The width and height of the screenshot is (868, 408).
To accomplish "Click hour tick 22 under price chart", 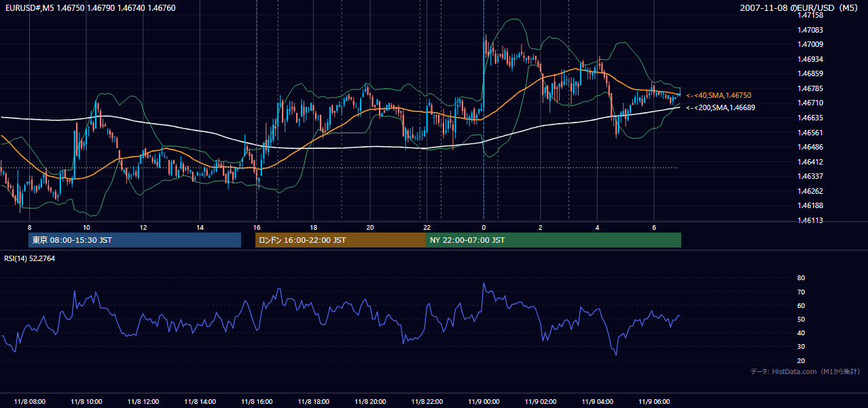I will (427, 227).
